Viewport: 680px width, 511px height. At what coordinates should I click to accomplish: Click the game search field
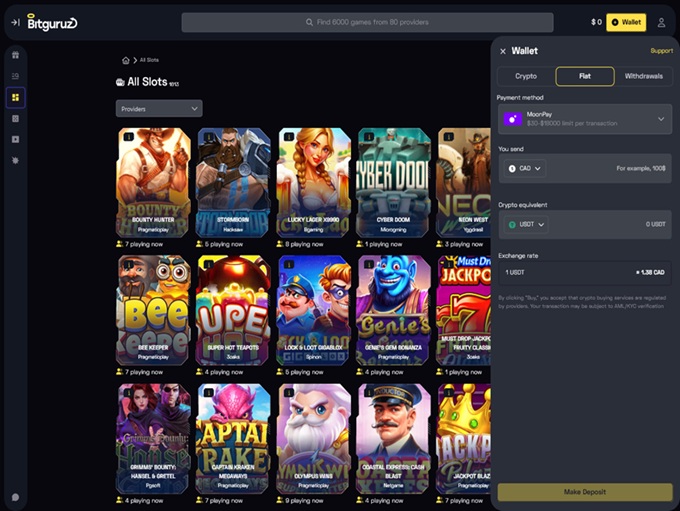tap(367, 22)
